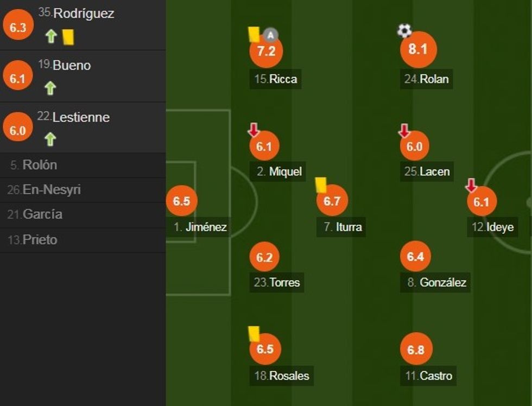The image size is (532, 406).
Task: Click Lestienne's green sub-on arrow
Action: 50,139
